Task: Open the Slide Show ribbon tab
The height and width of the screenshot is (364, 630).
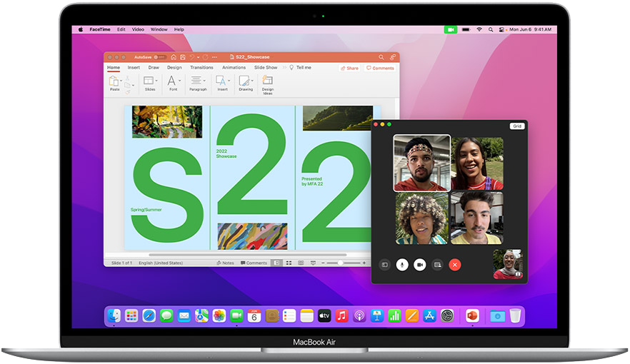Action: click(266, 67)
